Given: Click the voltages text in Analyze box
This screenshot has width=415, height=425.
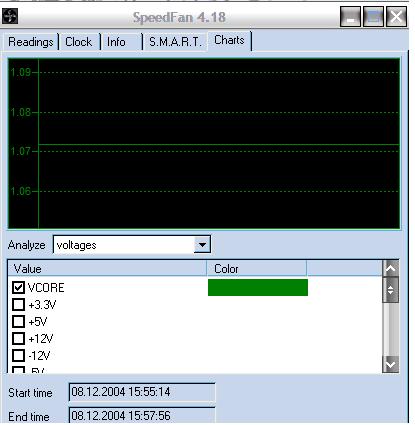Looking at the screenshot, I should pos(76,245).
